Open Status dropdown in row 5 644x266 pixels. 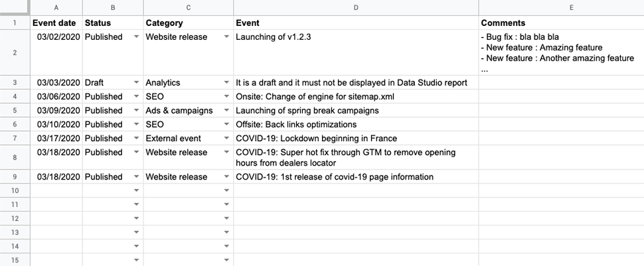136,110
